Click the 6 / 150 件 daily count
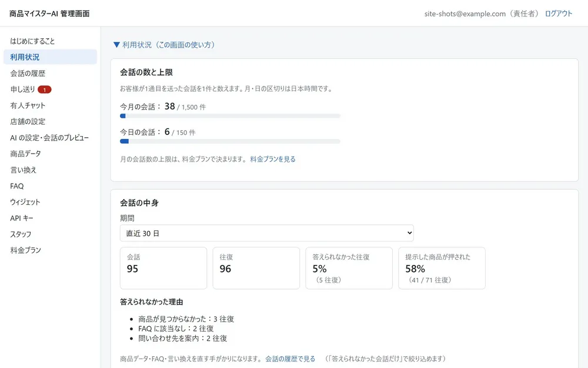Image resolution: width=588 pixels, height=368 pixels. [x=180, y=132]
